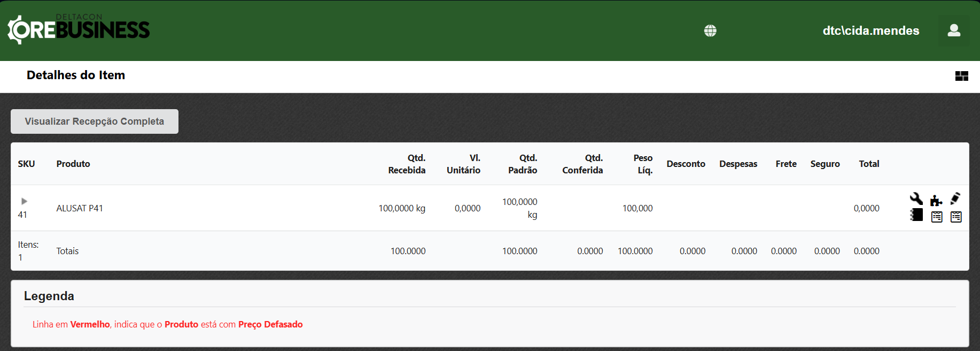The width and height of the screenshot is (980, 351).
Task: Click the Total column header
Action: [869, 164]
